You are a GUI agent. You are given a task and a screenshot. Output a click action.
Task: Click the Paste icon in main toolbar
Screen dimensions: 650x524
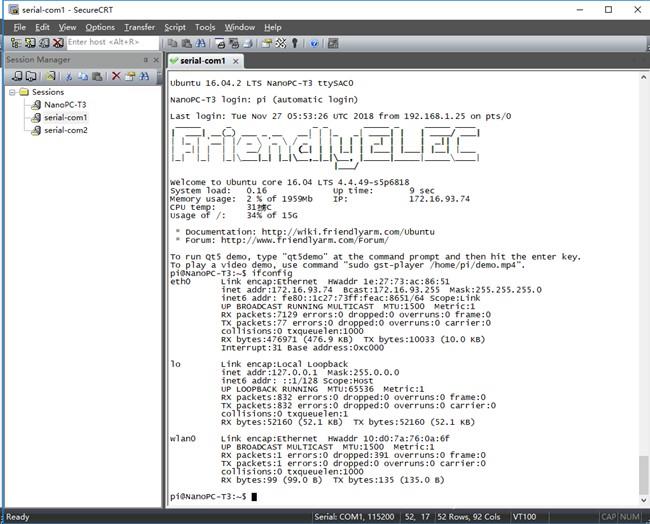(x=187, y=43)
